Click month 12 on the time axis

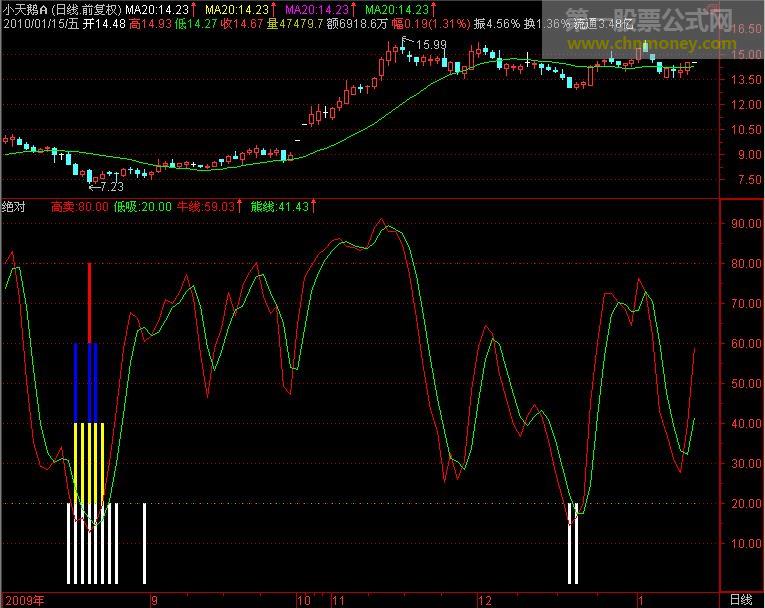(x=485, y=600)
